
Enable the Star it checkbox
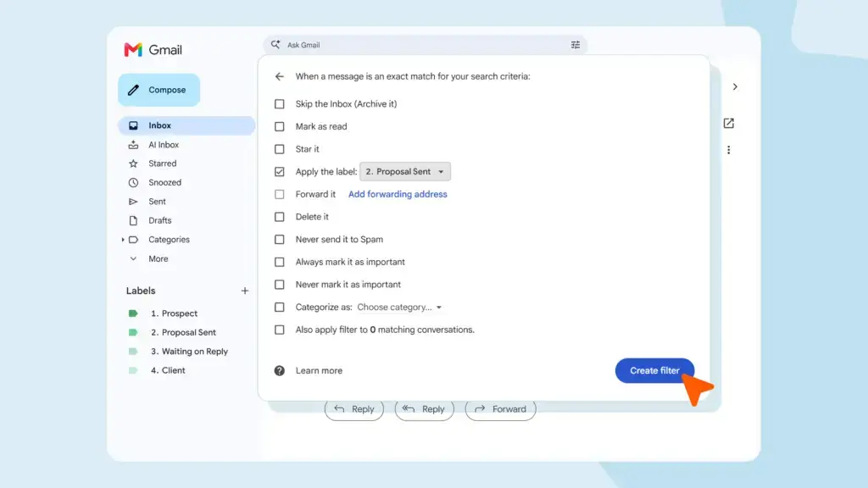279,149
